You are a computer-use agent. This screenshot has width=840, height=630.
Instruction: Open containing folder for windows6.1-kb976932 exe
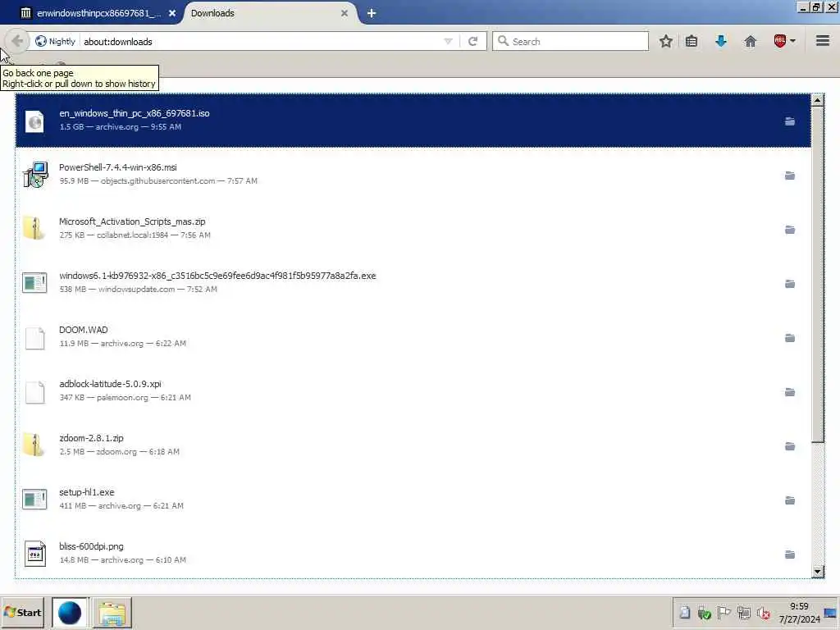pos(790,284)
